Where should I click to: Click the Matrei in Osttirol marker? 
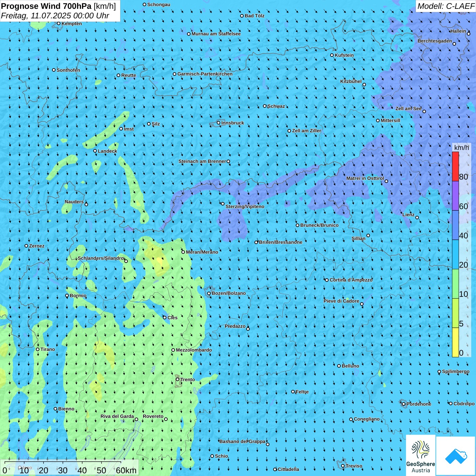point(386,181)
